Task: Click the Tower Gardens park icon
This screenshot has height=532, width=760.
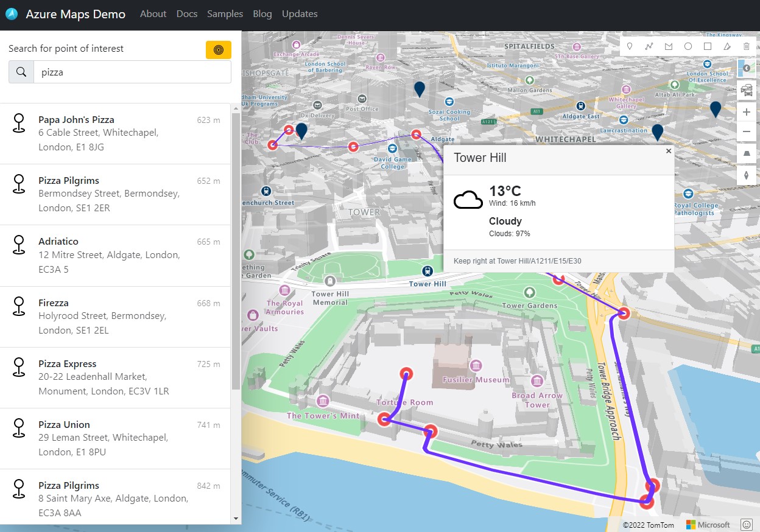Action: pyautogui.click(x=530, y=293)
